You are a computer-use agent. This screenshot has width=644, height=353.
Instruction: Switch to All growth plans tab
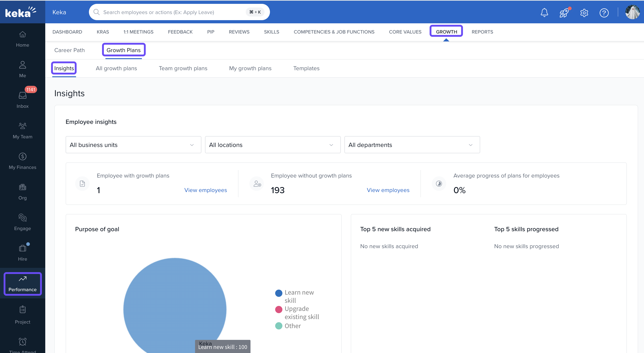pos(116,68)
